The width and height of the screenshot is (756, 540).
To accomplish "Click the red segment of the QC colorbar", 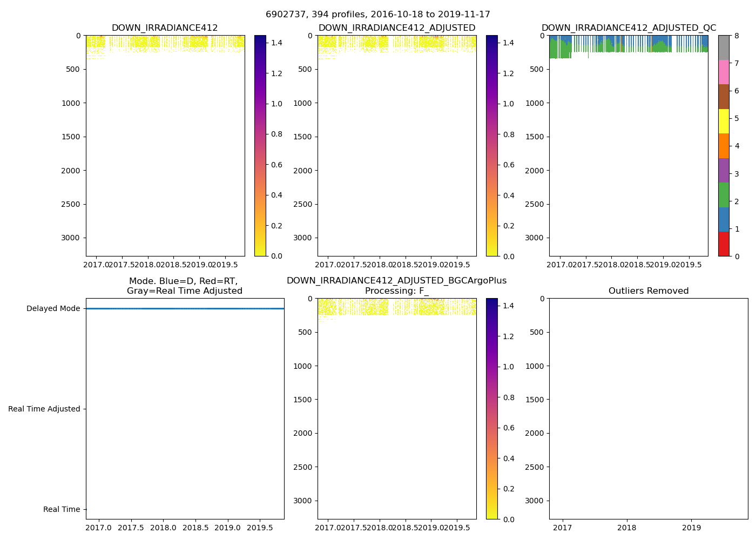I will coord(724,244).
